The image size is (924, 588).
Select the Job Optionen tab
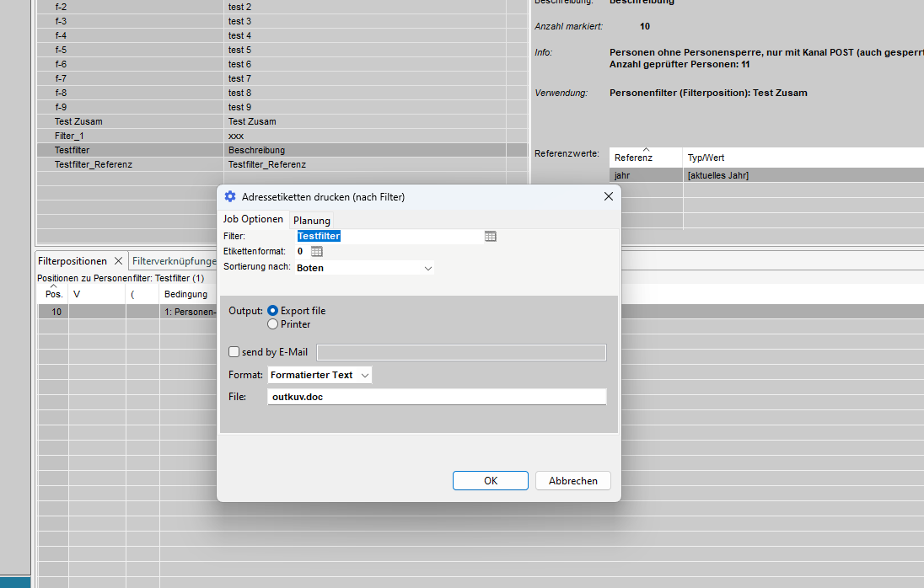[253, 219]
